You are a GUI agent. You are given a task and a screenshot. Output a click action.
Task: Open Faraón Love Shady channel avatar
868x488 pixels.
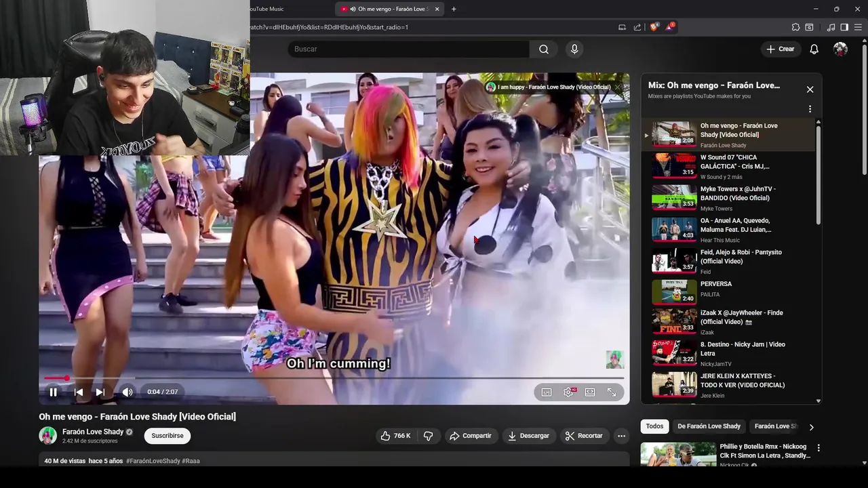click(47, 436)
